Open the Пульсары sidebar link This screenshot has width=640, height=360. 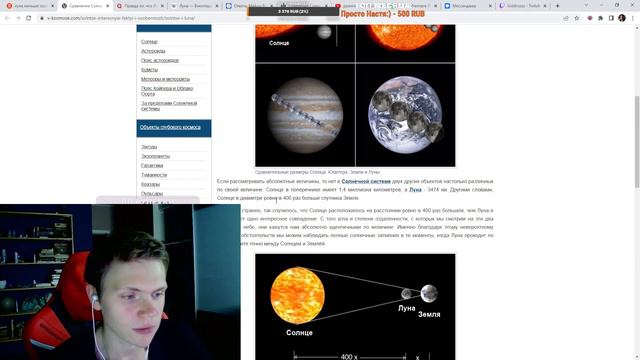click(x=152, y=193)
